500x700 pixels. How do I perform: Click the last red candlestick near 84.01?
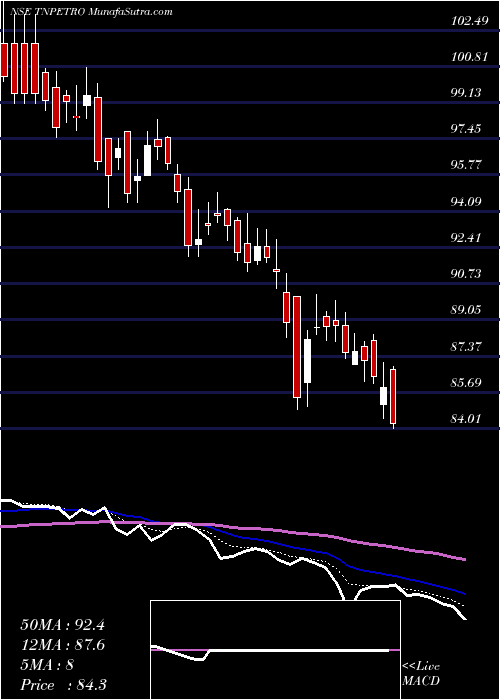(393, 396)
